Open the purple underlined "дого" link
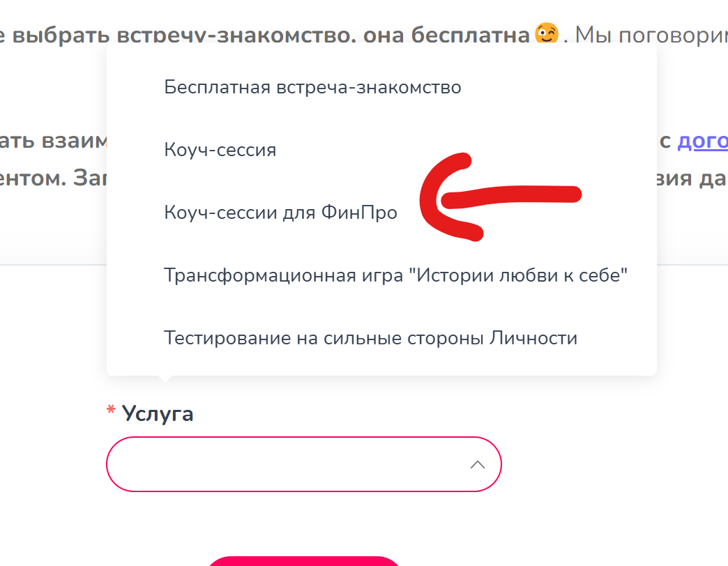The width and height of the screenshot is (728, 566). pyautogui.click(x=702, y=141)
